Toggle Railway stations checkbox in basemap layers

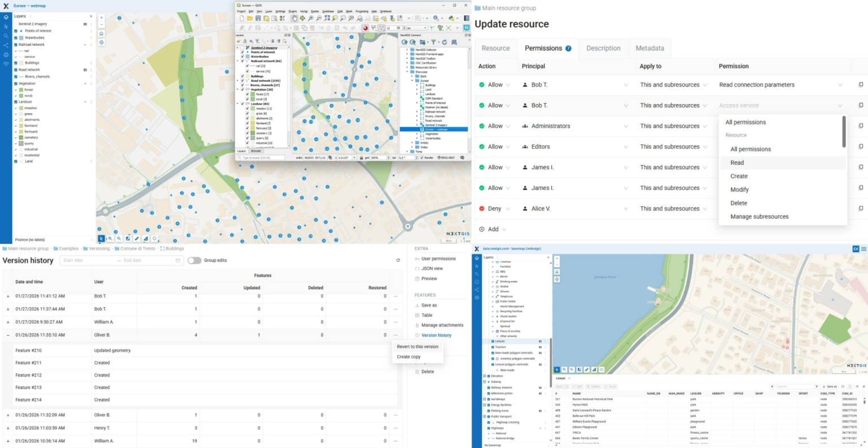pyautogui.click(x=488, y=387)
